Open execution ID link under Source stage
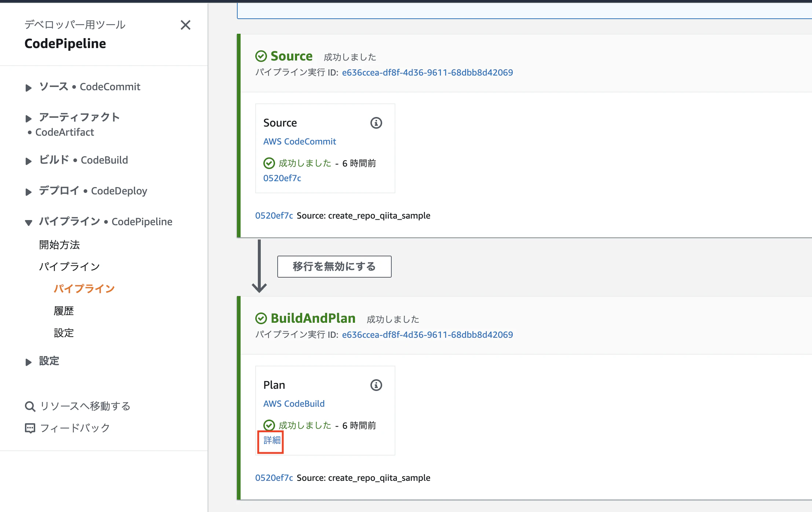The image size is (812, 512). (x=427, y=73)
